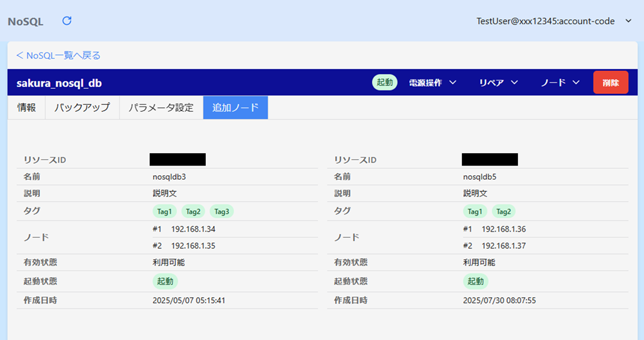The height and width of the screenshot is (340, 644).
Task: Expand the ノード dropdown menu
Action: [560, 82]
